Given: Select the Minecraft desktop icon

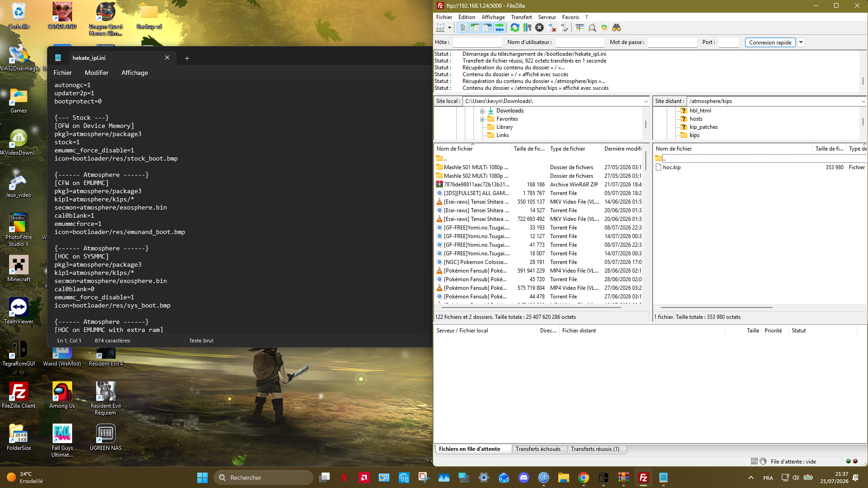Looking at the screenshot, I should pyautogui.click(x=19, y=269).
